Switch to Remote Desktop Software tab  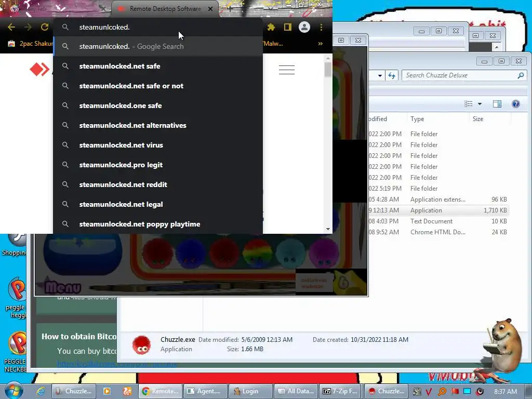(x=165, y=9)
